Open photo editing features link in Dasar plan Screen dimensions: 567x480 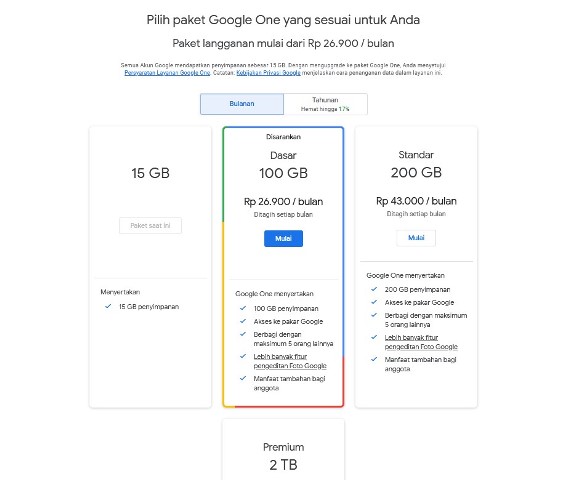point(290,361)
